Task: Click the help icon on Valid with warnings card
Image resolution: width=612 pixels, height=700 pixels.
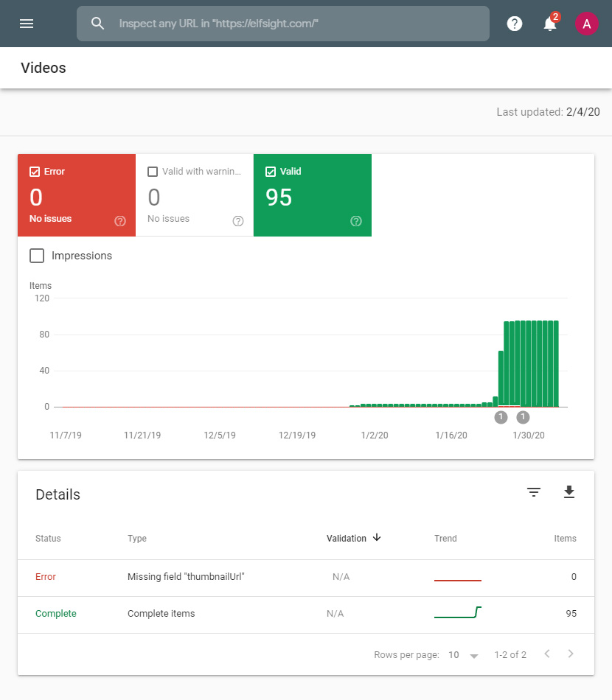Action: (x=237, y=220)
